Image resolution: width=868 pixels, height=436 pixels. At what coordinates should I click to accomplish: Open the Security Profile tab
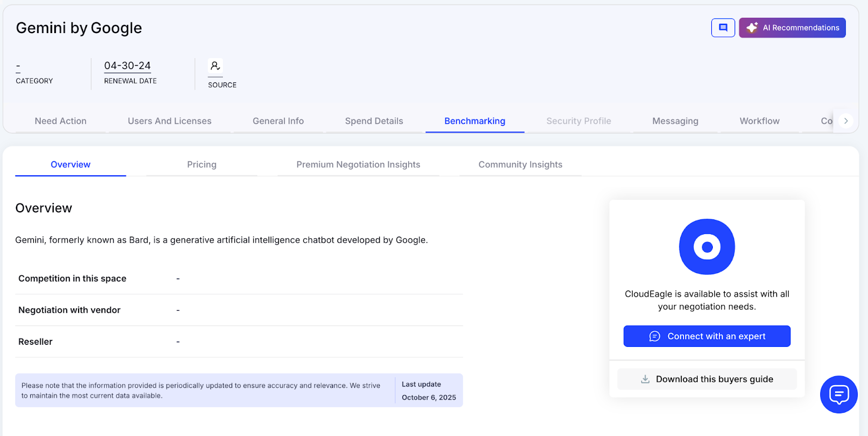tap(579, 121)
